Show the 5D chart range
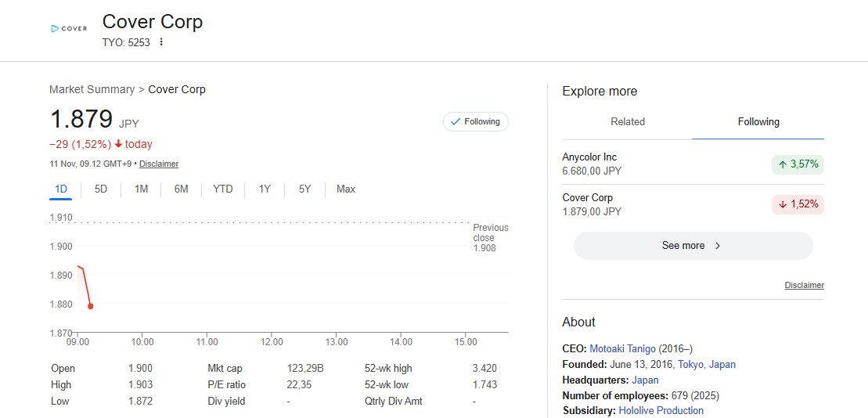Image resolution: width=868 pixels, height=418 pixels. tap(101, 189)
